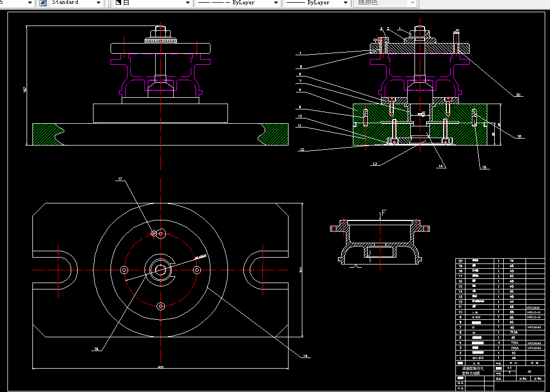Click the center hole of the plan view

[160, 270]
